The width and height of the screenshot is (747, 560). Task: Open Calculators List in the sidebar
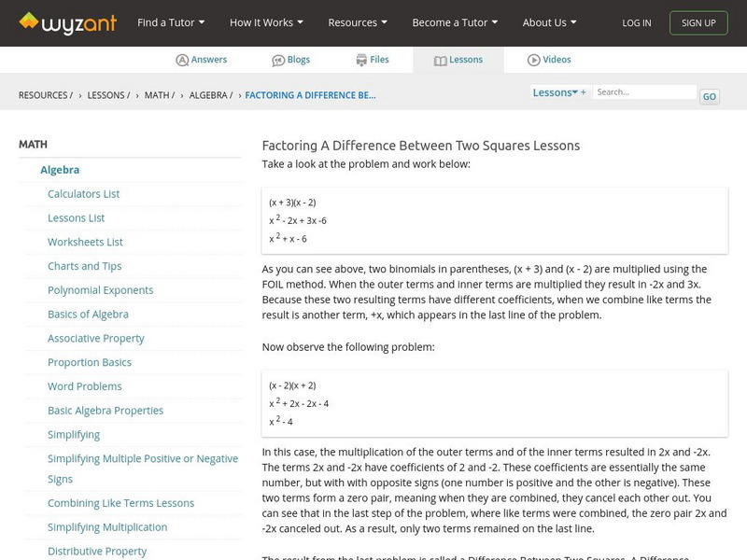click(84, 194)
